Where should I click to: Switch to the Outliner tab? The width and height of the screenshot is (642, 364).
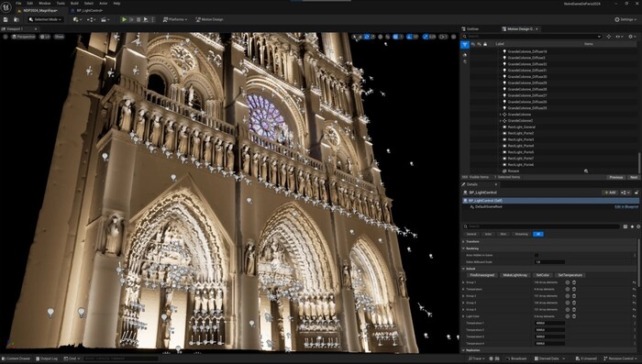[x=472, y=29]
